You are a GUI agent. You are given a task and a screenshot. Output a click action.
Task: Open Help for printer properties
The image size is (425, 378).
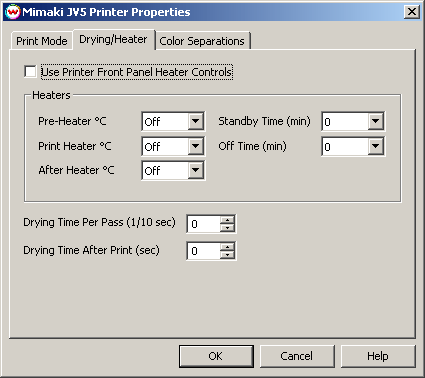378,356
